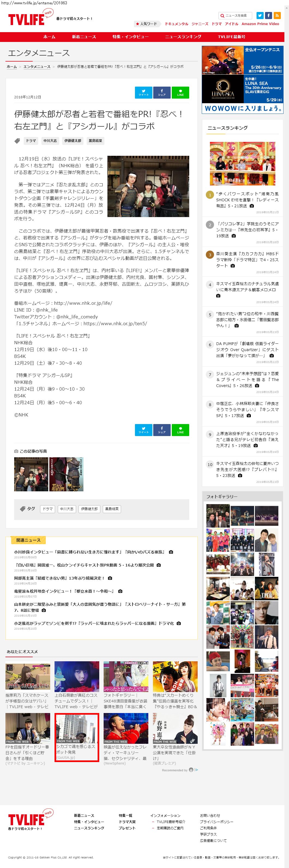This screenshot has width=289, height=868.
Task: Select the ドラマ tag under the headline
Action: [x=31, y=141]
